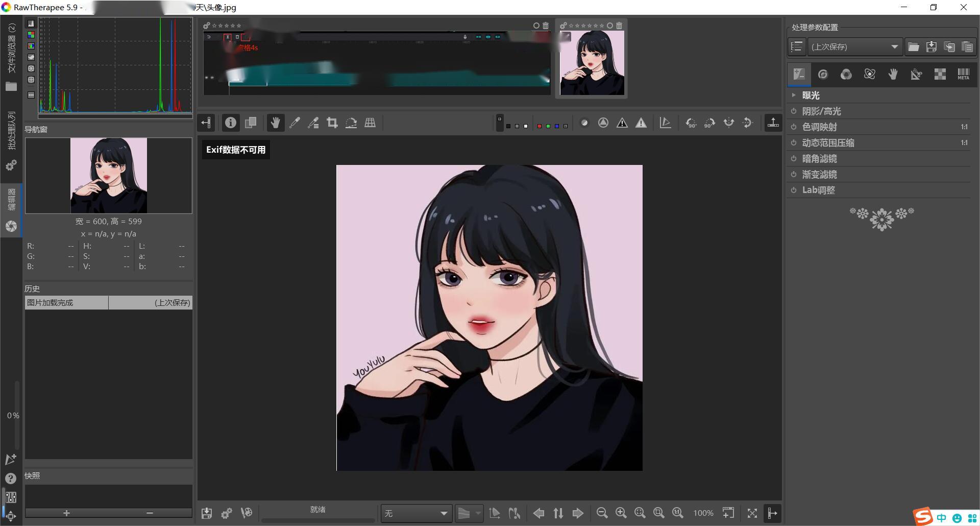Switch to File Browser tab 文件浏览器
This screenshot has height=526, width=980.
11,57
